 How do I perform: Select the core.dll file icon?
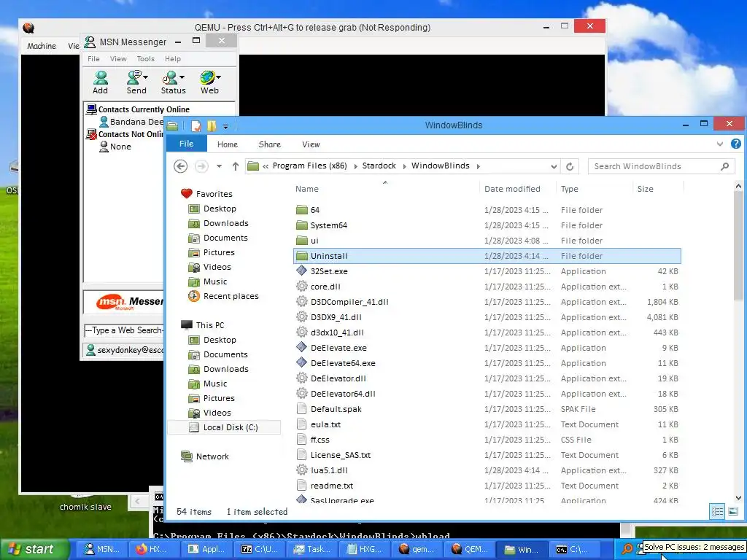(301, 286)
